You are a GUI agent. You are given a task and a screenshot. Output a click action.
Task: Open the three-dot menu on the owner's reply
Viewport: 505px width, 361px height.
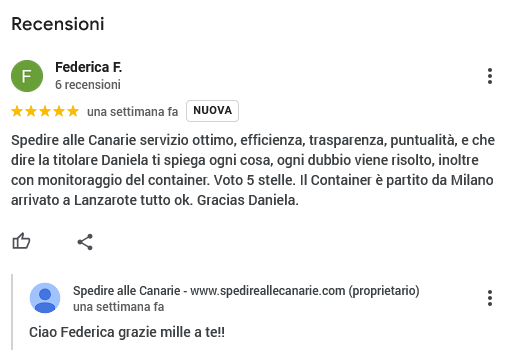point(490,298)
